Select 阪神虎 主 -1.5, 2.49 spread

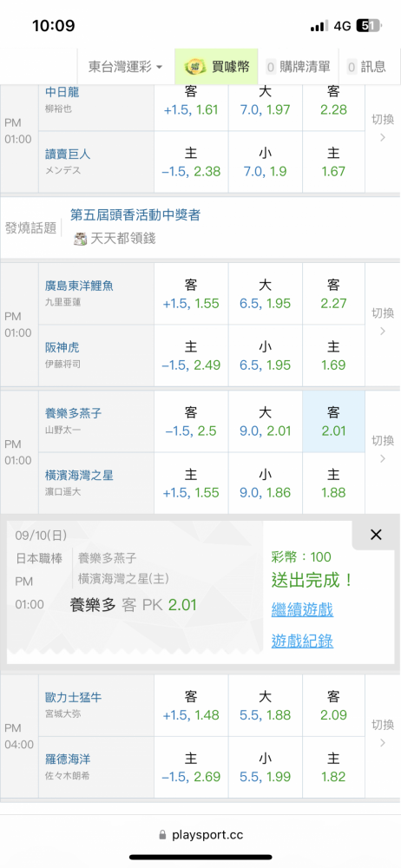point(191,355)
